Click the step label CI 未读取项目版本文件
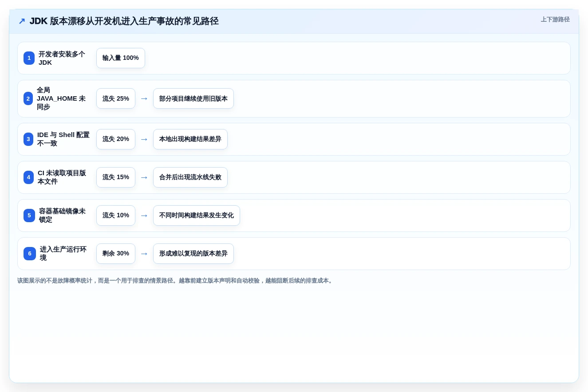The height and width of the screenshot is (392, 588). pyautogui.click(x=62, y=177)
